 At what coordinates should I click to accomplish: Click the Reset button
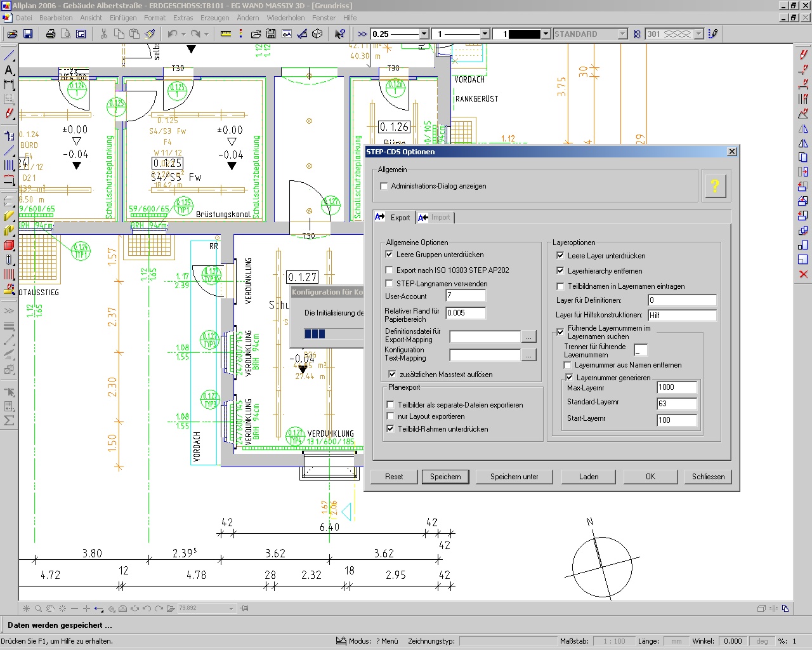point(394,477)
